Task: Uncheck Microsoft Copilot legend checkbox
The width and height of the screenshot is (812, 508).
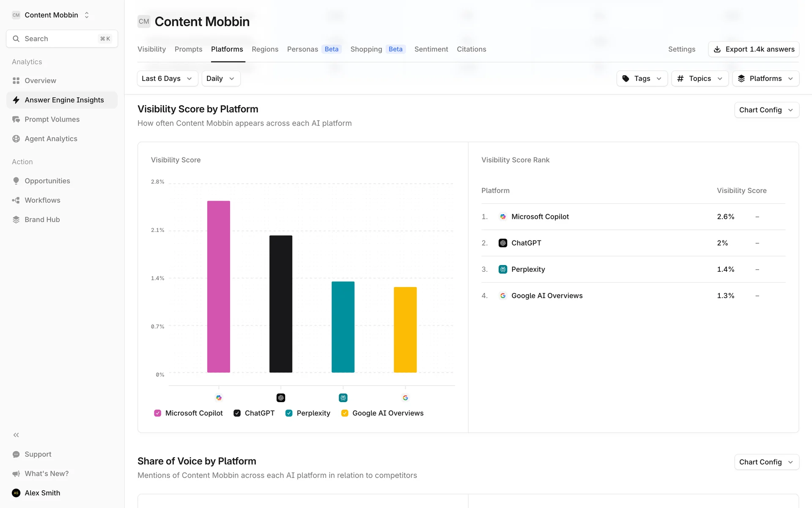Action: point(158,413)
